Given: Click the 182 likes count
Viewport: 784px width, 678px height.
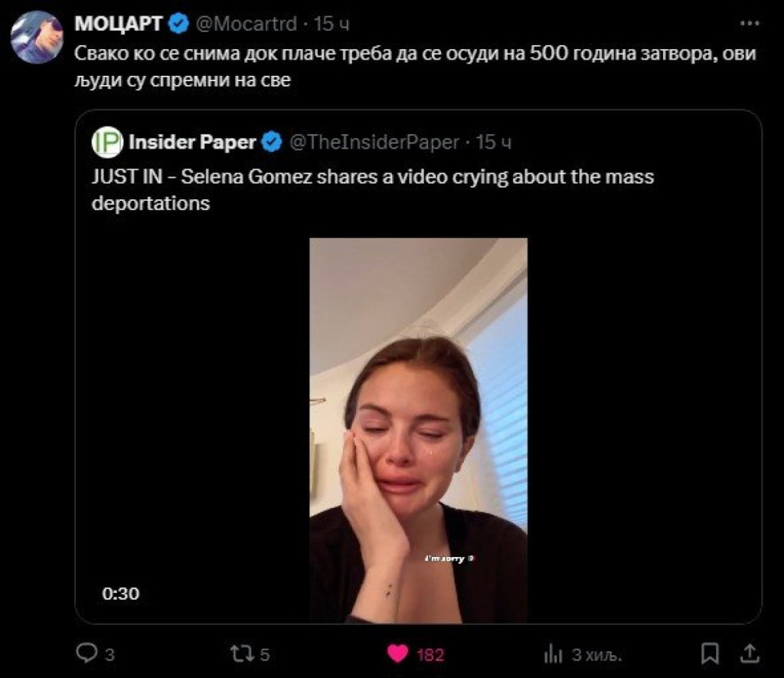Looking at the screenshot, I should [x=430, y=654].
